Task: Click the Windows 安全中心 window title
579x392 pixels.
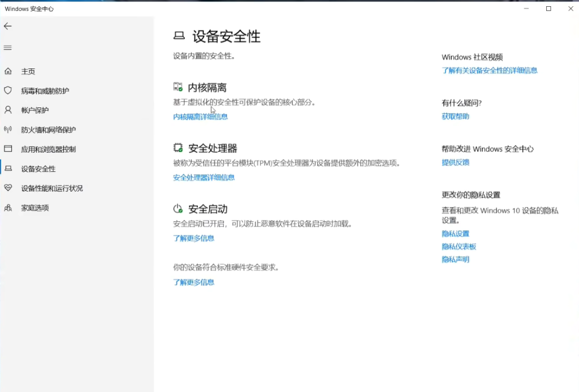Action: (29, 9)
